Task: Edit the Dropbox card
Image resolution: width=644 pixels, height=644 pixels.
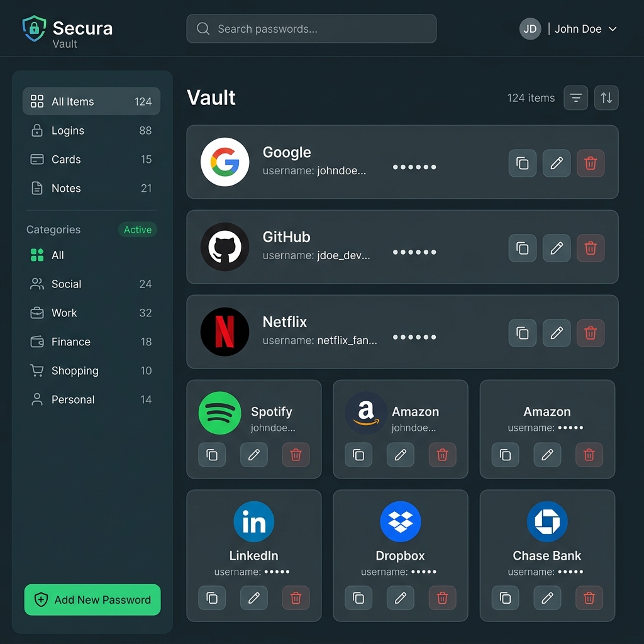Action: click(x=401, y=597)
